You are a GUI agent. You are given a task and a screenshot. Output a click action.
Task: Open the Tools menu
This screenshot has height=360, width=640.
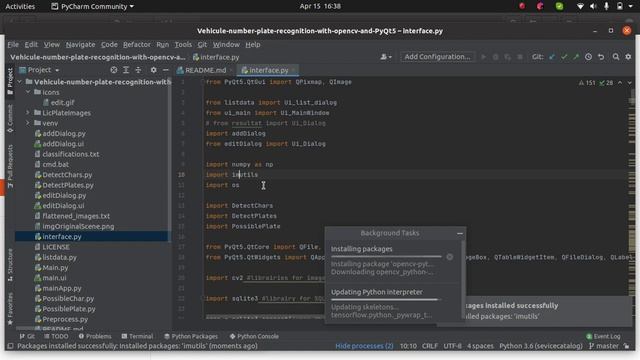pyautogui.click(x=183, y=44)
